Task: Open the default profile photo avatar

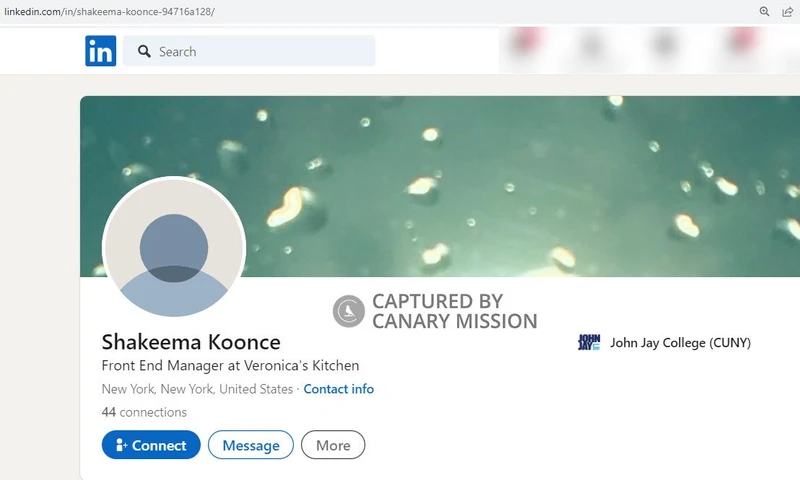Action: (x=174, y=248)
